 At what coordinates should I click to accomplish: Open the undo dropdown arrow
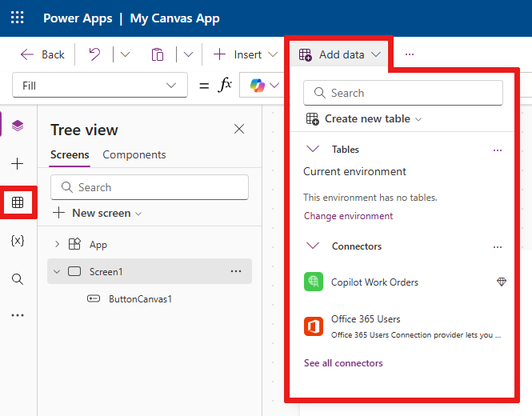click(125, 54)
